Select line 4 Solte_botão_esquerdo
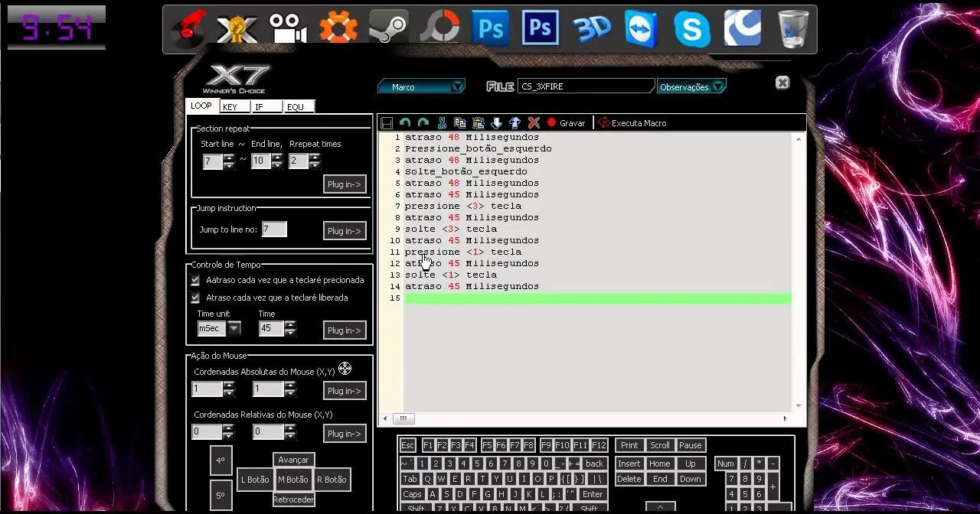 point(465,171)
